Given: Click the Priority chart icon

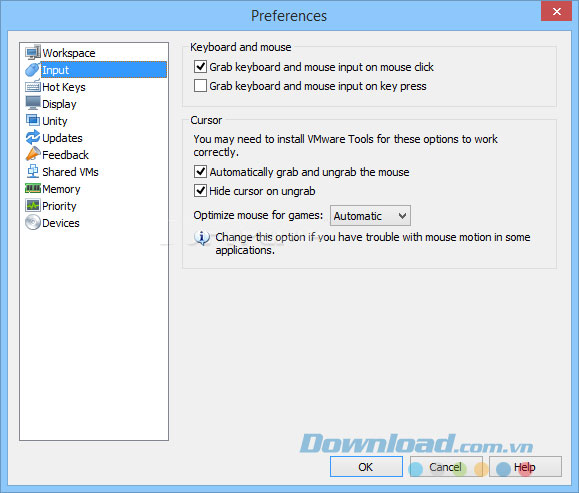Looking at the screenshot, I should tap(33, 205).
